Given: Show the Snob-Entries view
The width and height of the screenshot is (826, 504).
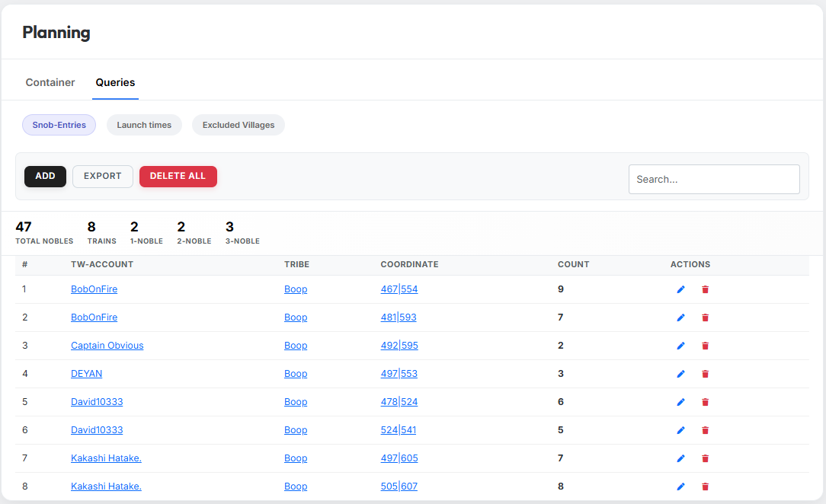Looking at the screenshot, I should pos(59,125).
